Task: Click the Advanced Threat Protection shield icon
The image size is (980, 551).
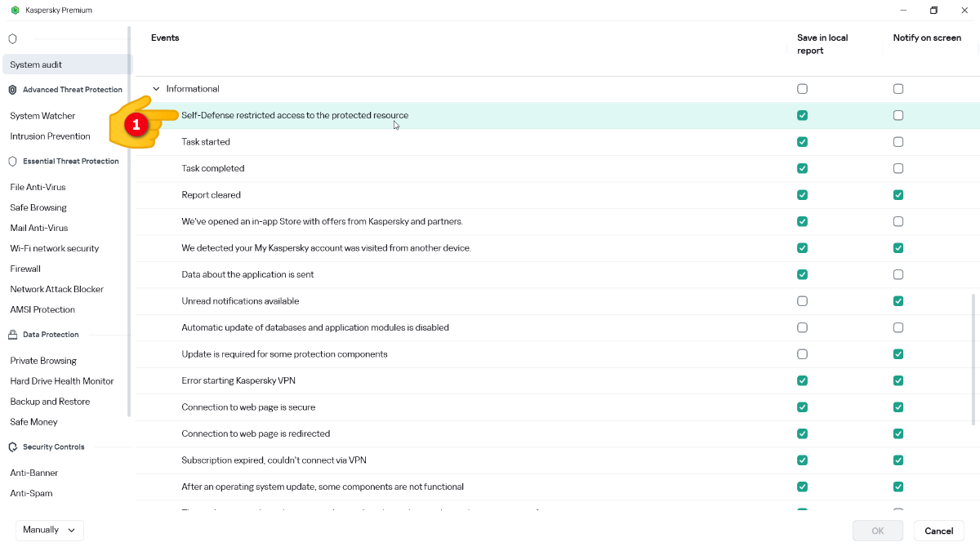Action: [12, 90]
